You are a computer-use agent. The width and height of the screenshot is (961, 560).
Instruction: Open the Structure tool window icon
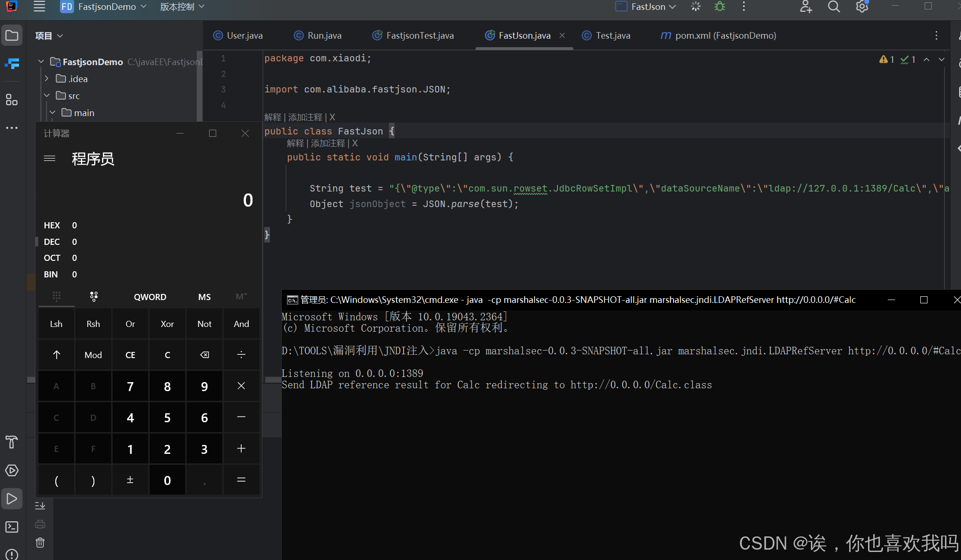[x=12, y=100]
